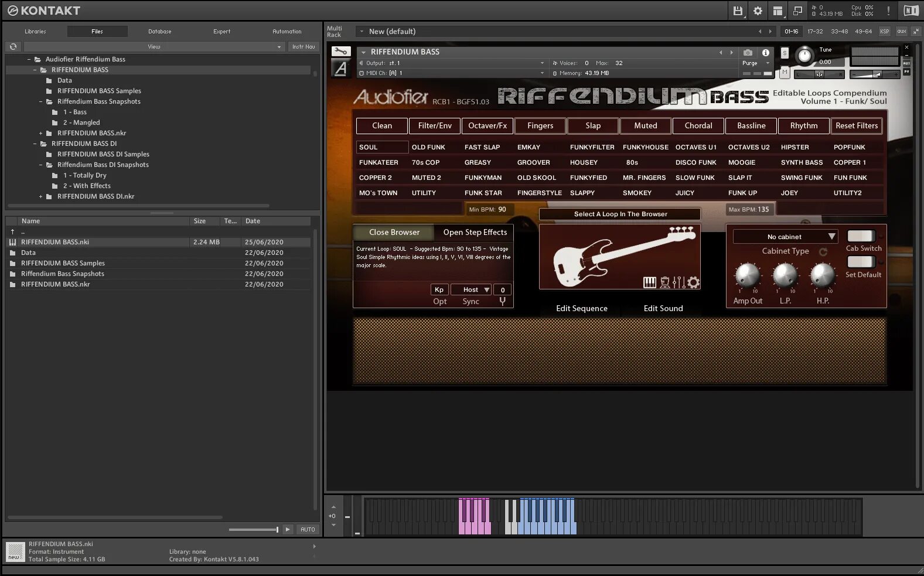This screenshot has height=576, width=924.
Task: Click the Amp Out knob
Action: pyautogui.click(x=747, y=275)
